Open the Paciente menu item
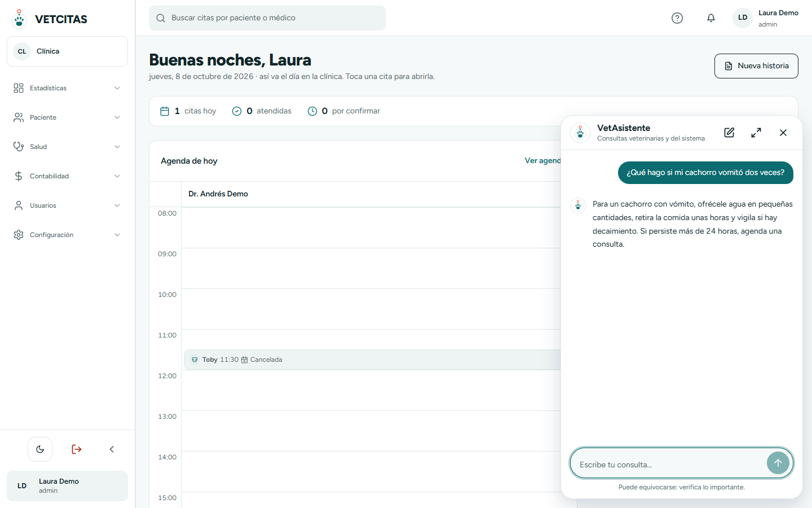 tap(67, 117)
